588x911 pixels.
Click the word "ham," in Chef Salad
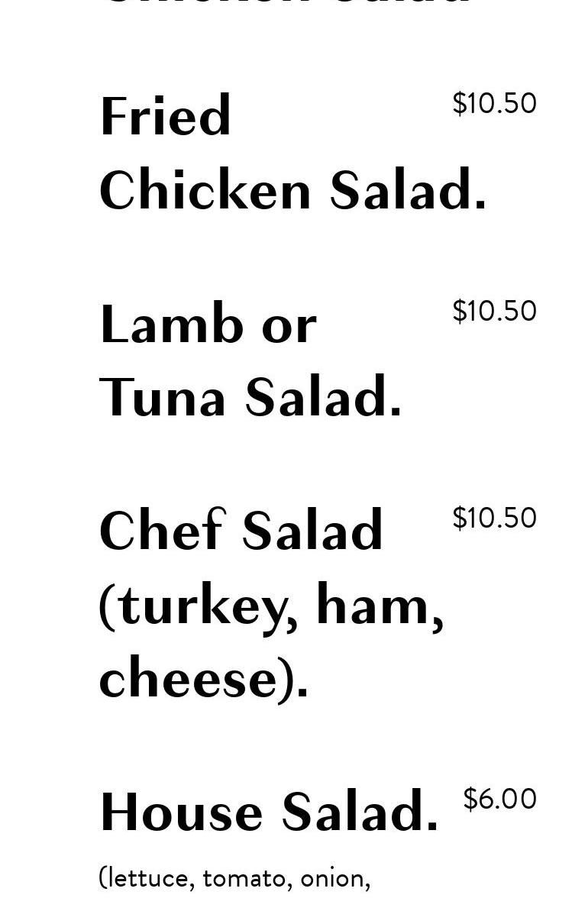coord(379,605)
